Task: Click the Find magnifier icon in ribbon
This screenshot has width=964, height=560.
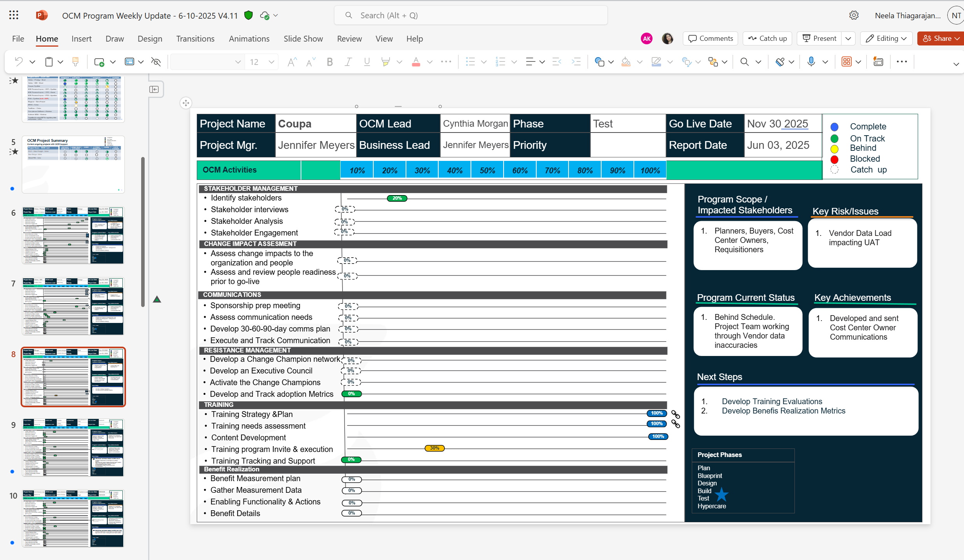Action: click(x=744, y=62)
